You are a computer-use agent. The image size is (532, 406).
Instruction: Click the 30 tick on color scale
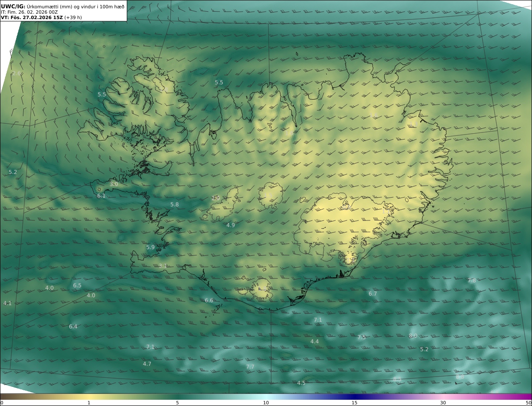point(443,402)
